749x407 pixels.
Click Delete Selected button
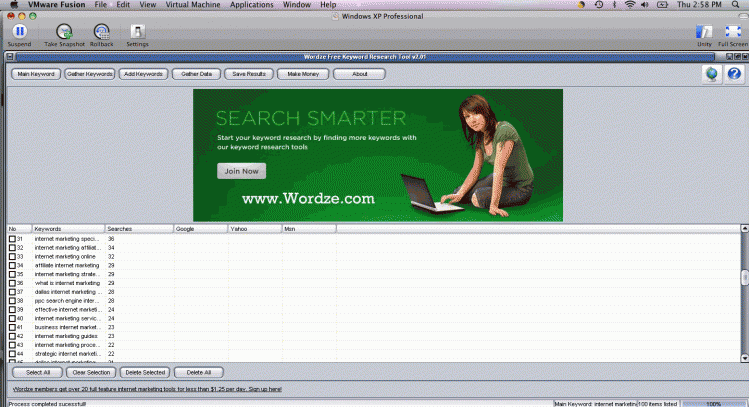145,372
